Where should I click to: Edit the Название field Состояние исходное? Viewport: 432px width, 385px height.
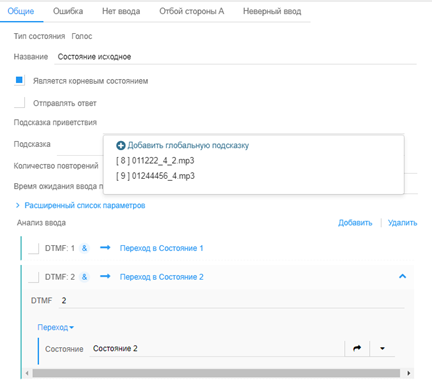pos(236,57)
